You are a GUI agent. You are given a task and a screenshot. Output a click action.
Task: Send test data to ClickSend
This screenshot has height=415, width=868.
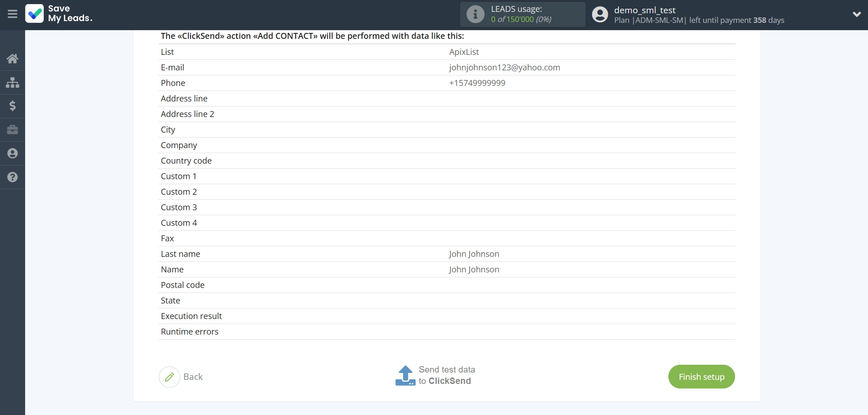coord(446,375)
